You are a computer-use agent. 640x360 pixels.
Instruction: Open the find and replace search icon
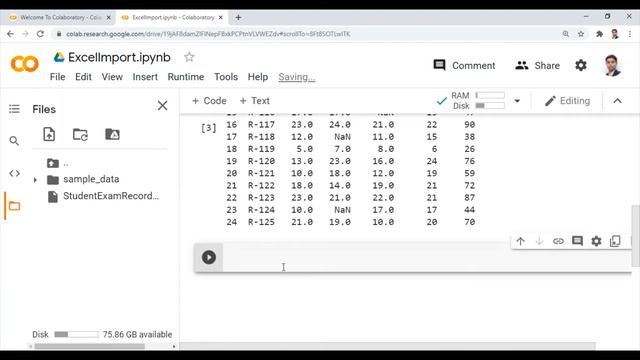click(14, 141)
